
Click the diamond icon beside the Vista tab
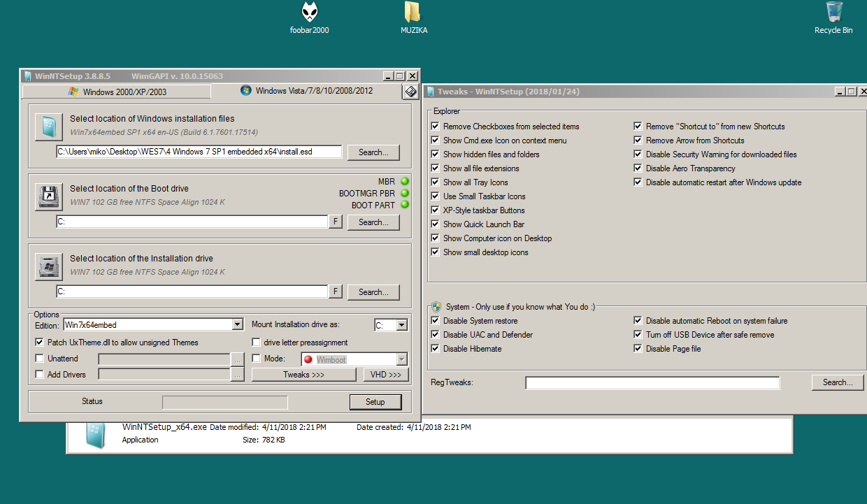coord(411,92)
